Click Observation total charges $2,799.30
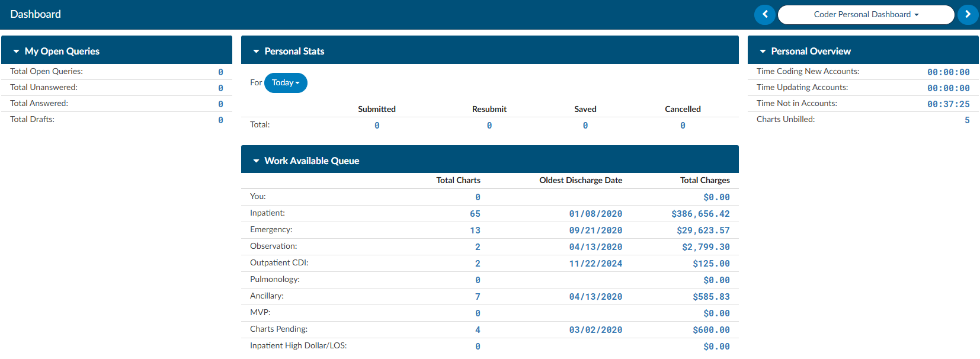This screenshot has height=359, width=980. (706, 246)
